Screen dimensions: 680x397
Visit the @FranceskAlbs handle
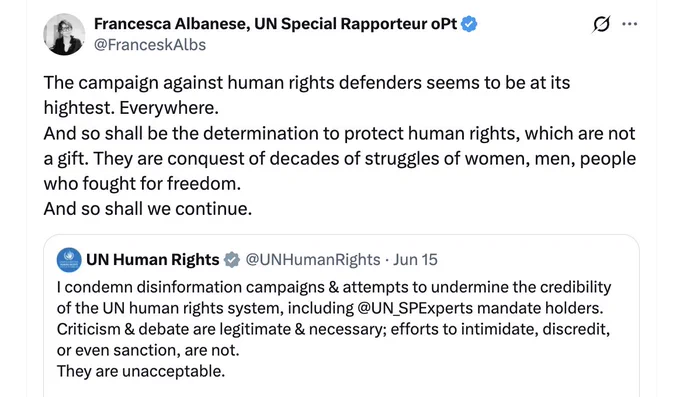coord(150,45)
